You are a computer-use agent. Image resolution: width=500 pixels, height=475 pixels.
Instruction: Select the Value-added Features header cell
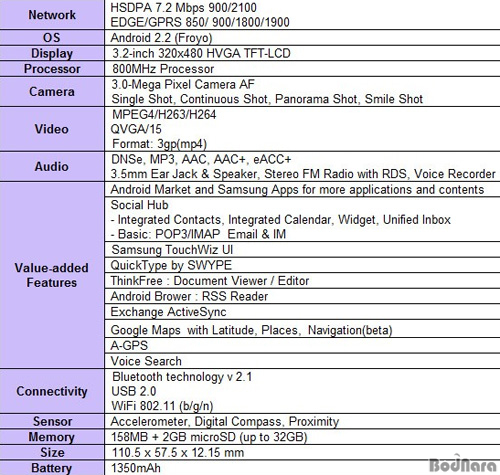pyautogui.click(x=52, y=275)
